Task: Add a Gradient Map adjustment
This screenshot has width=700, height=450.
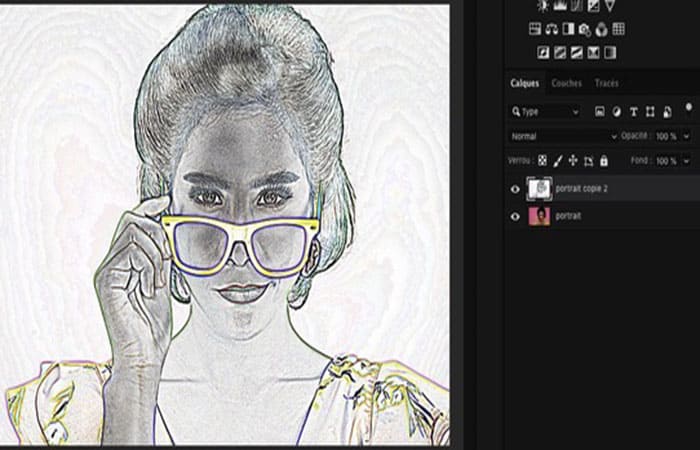Action: (x=610, y=53)
